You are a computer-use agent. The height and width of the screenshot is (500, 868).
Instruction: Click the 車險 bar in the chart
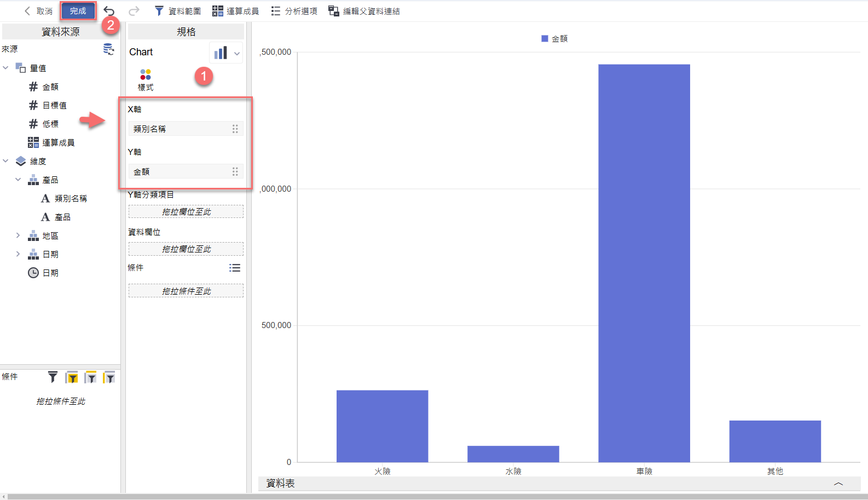(644, 263)
